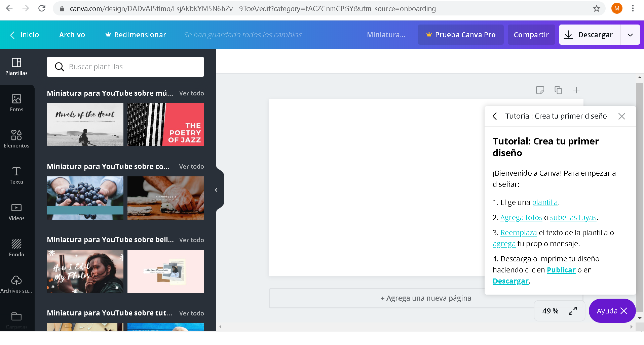Open the Fondo sidebar panel
The image size is (644, 345).
click(x=16, y=248)
